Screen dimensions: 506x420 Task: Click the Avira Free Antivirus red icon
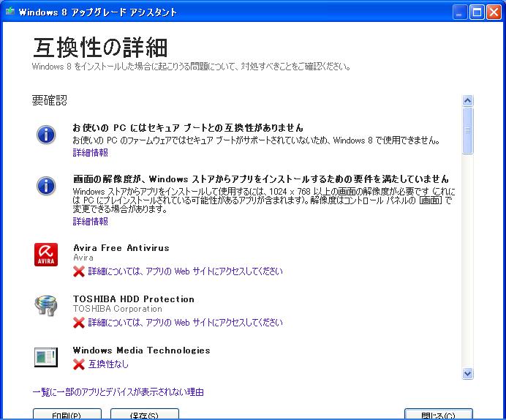[x=46, y=255]
